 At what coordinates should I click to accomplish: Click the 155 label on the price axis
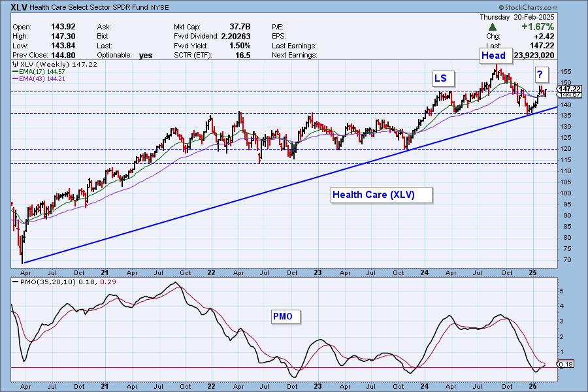tap(566, 72)
